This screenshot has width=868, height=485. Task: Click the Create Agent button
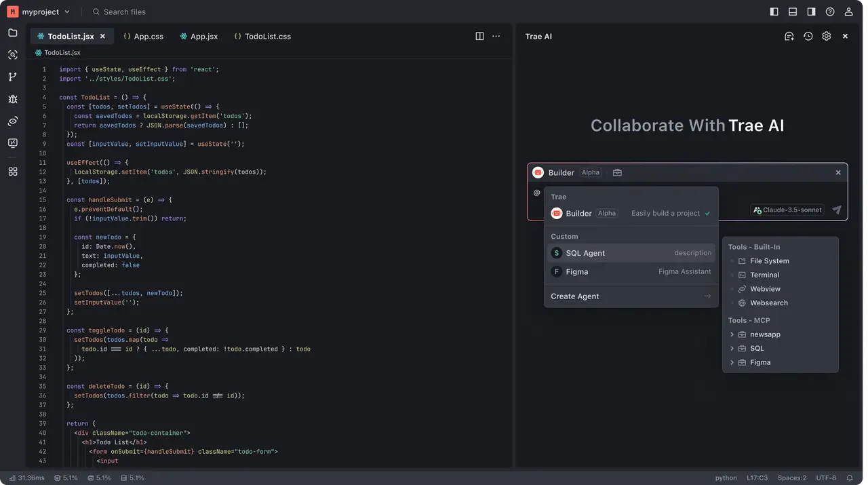click(x=574, y=296)
